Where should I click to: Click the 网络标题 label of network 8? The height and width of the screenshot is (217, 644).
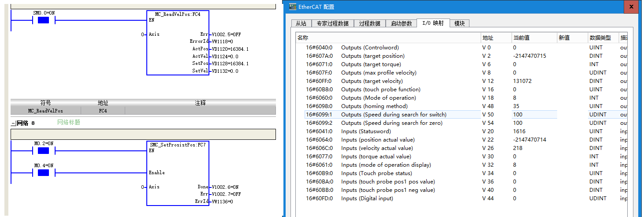(69, 122)
